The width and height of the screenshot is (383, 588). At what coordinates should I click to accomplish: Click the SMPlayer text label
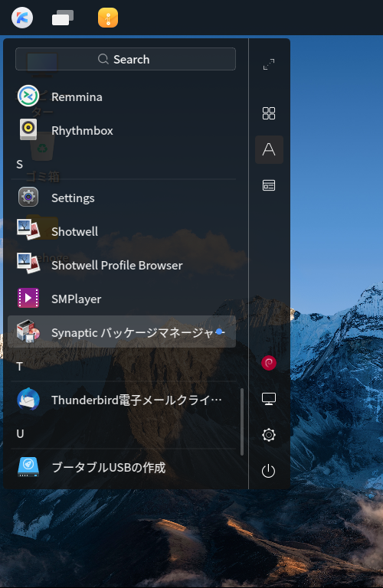point(76,299)
